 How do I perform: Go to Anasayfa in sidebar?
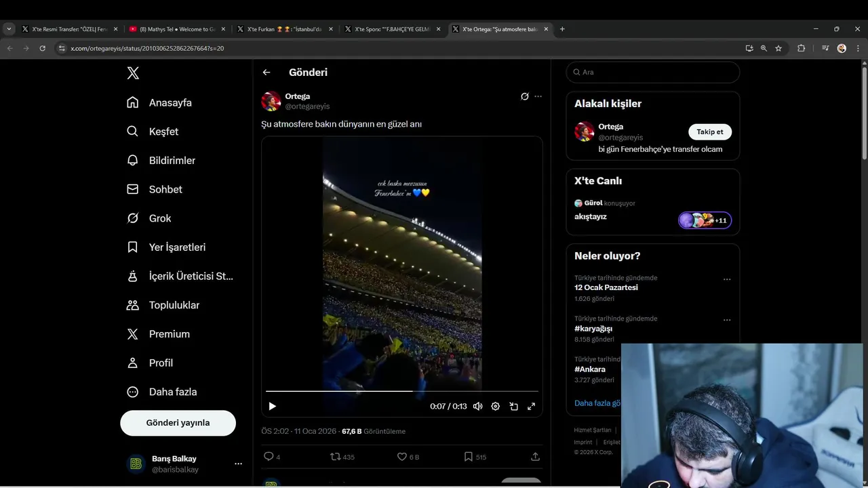click(x=159, y=103)
